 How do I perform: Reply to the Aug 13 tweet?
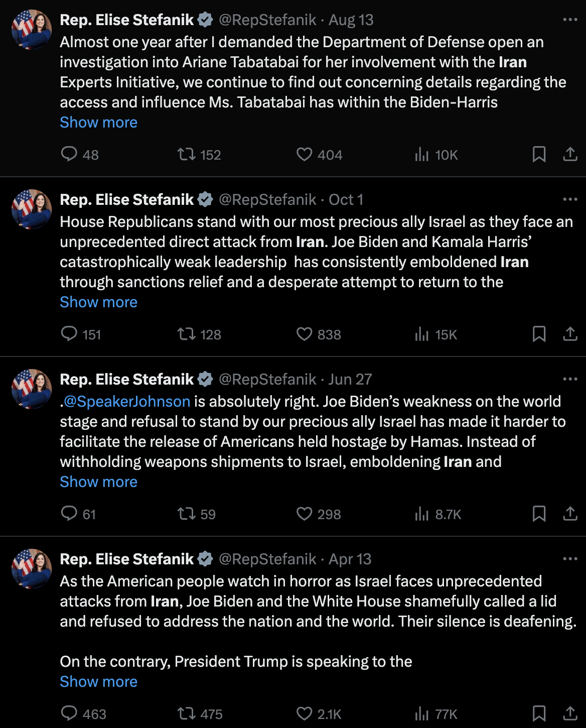[x=69, y=154]
